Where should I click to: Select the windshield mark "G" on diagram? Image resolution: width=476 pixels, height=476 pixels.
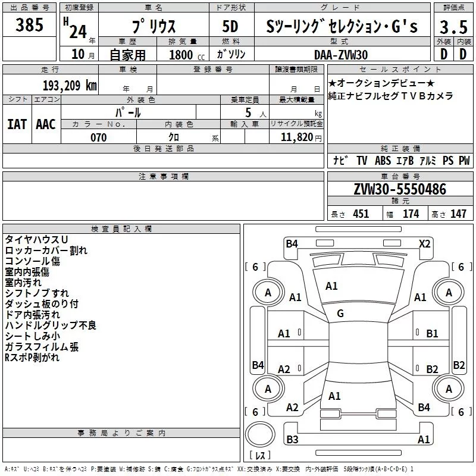click(x=340, y=314)
